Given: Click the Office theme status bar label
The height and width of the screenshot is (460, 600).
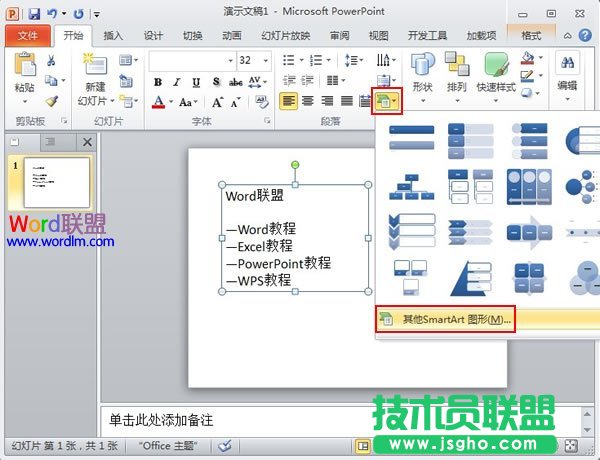Looking at the screenshot, I should 168,446.
